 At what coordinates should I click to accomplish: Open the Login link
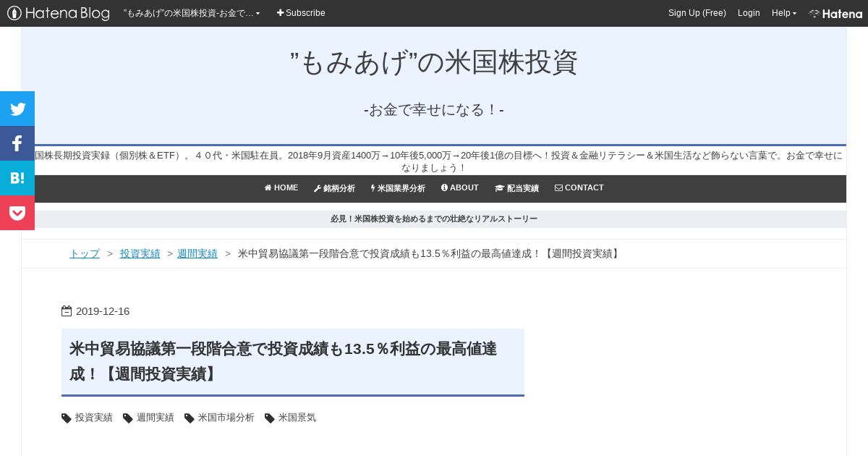point(749,13)
